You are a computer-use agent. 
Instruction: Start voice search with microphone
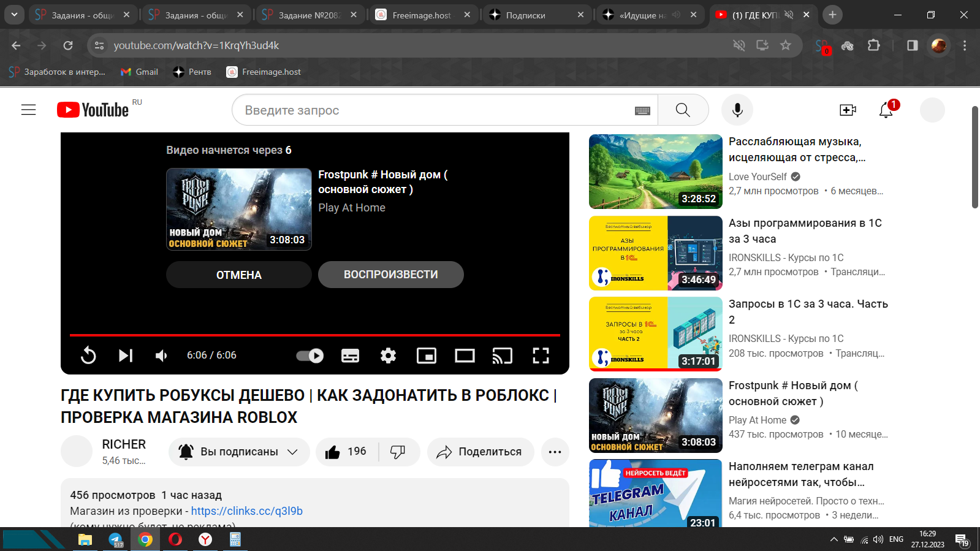coord(737,110)
